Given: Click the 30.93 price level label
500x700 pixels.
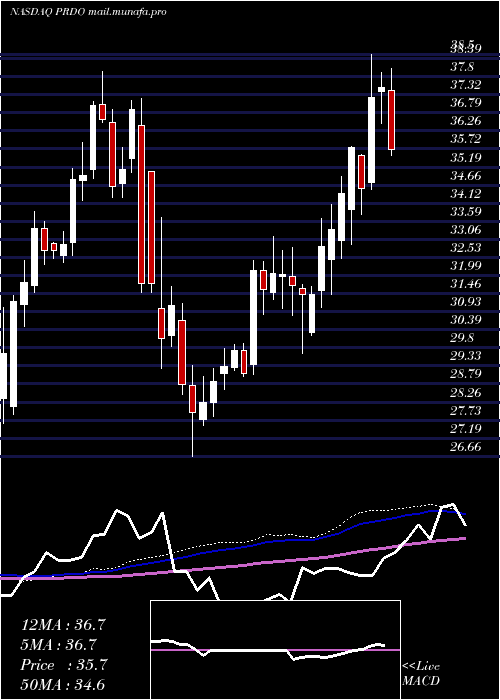Looking at the screenshot, I should (x=466, y=302).
